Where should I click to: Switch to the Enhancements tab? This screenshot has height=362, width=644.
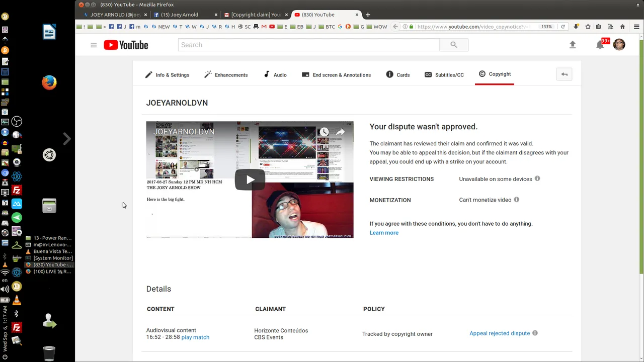coord(225,74)
